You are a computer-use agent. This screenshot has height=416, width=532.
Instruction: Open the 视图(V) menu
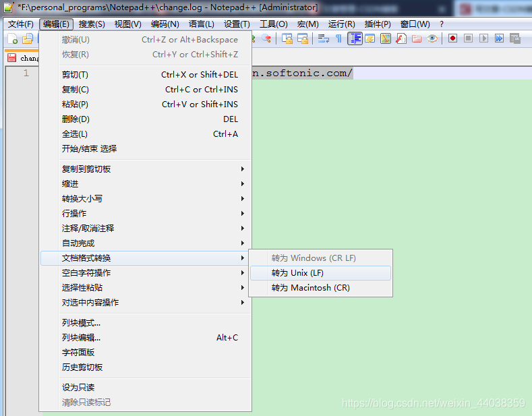(127, 24)
